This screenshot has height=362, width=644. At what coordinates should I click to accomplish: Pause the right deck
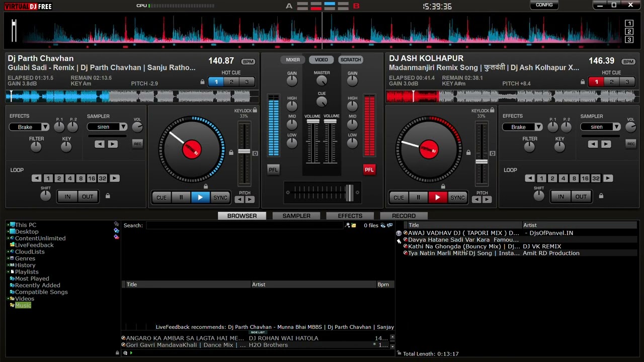(x=418, y=198)
